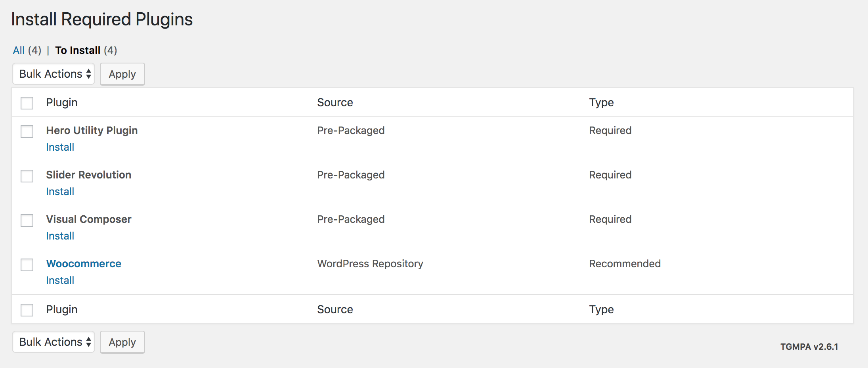Screen dimensions: 868x368
Task: Toggle select-all checkbox in table header
Action: 27,103
